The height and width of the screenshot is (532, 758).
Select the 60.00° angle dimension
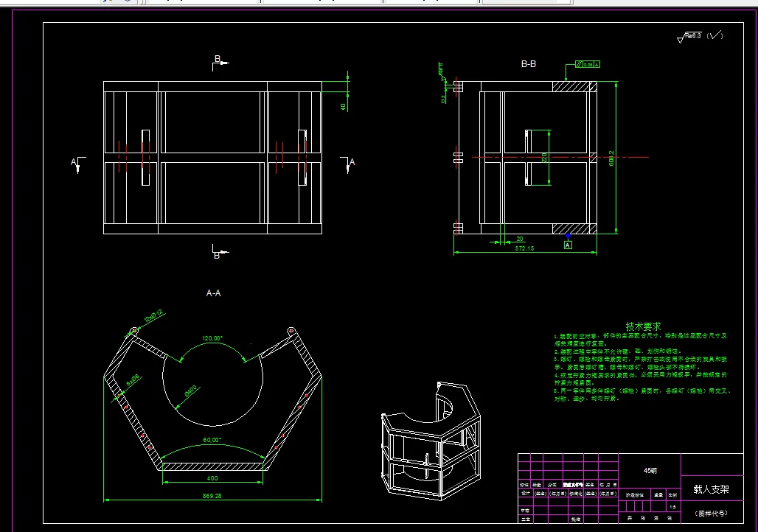(212, 440)
